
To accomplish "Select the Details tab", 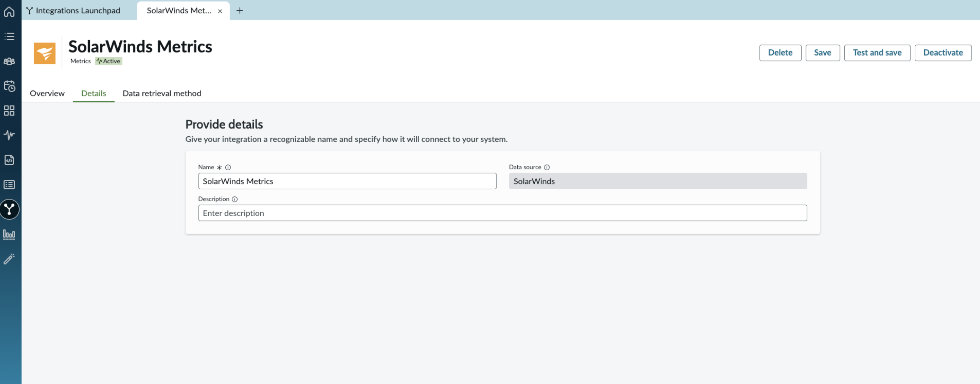I will point(94,93).
